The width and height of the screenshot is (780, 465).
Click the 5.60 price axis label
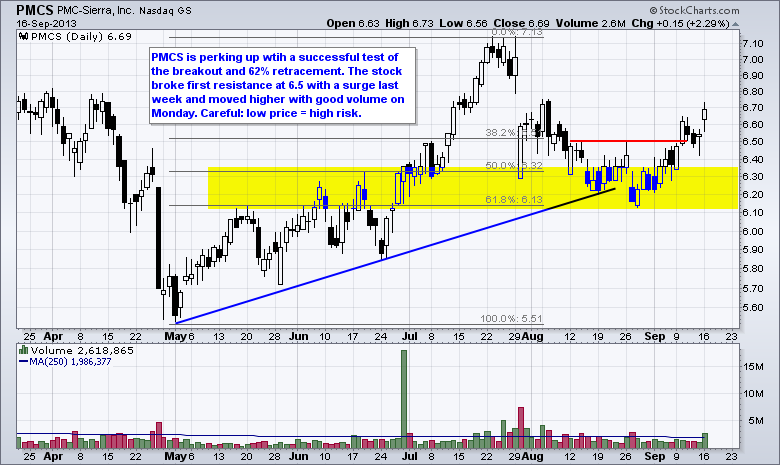(x=753, y=307)
